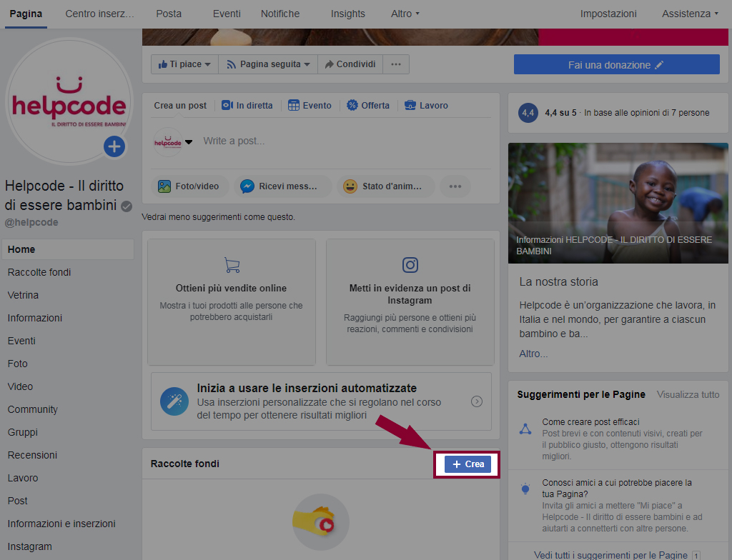Go to the Eventi top tab

tap(227, 14)
